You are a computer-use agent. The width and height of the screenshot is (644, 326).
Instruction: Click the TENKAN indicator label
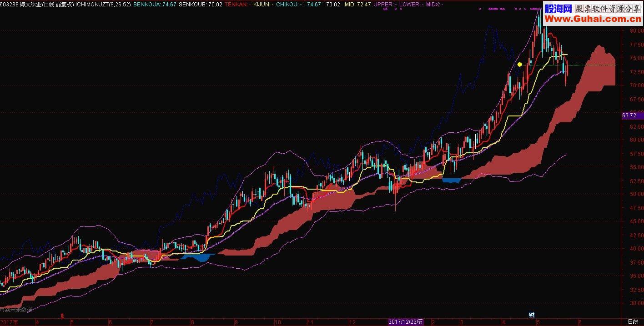tap(238, 4)
